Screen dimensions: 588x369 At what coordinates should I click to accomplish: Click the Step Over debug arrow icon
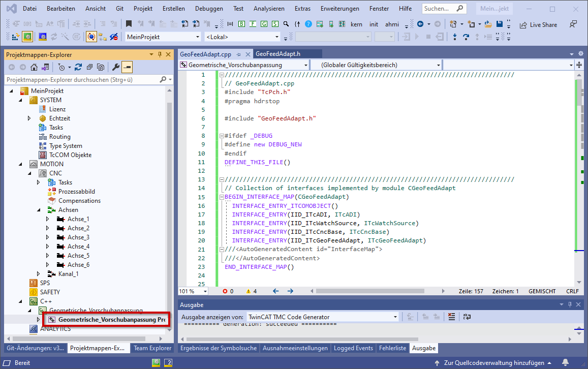tap(466, 37)
